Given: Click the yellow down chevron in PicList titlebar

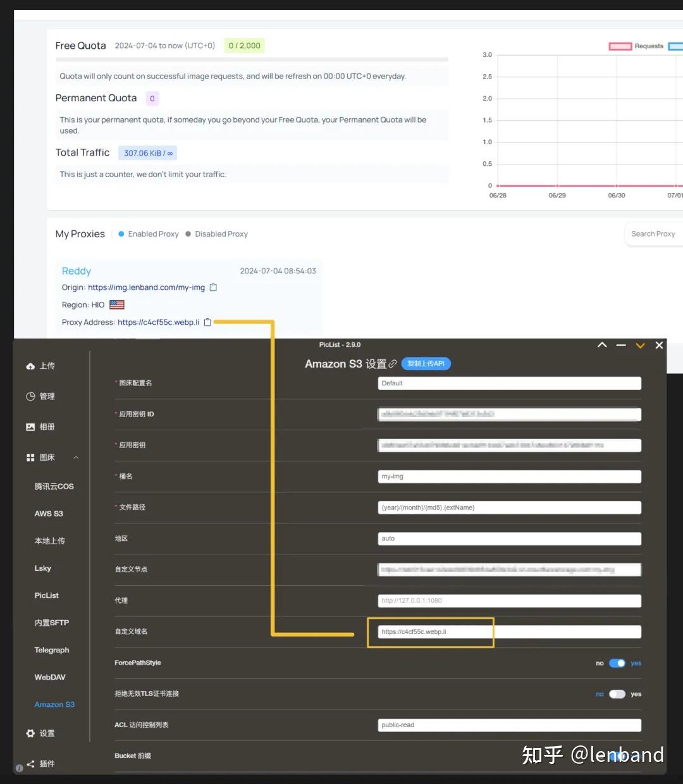Looking at the screenshot, I should click(x=640, y=345).
